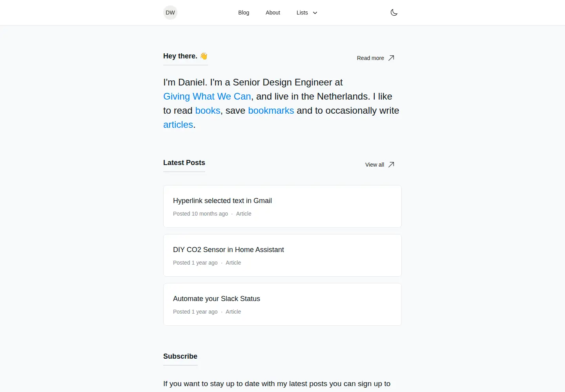
Task: Click the waving hand emoji
Action: (x=204, y=56)
